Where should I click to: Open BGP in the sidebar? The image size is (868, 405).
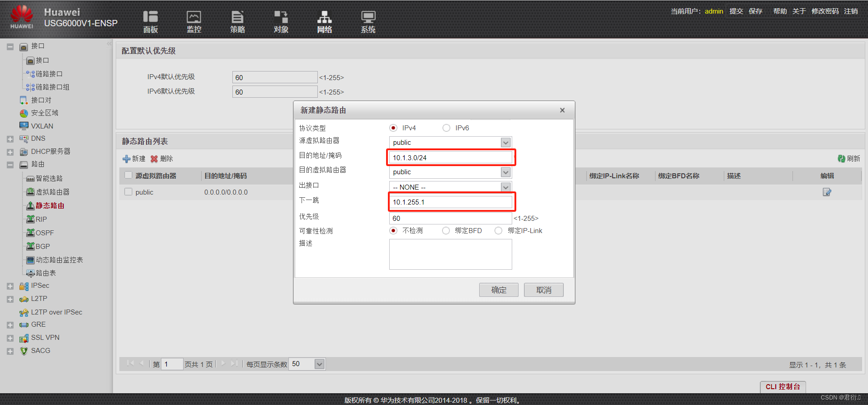[42, 246]
